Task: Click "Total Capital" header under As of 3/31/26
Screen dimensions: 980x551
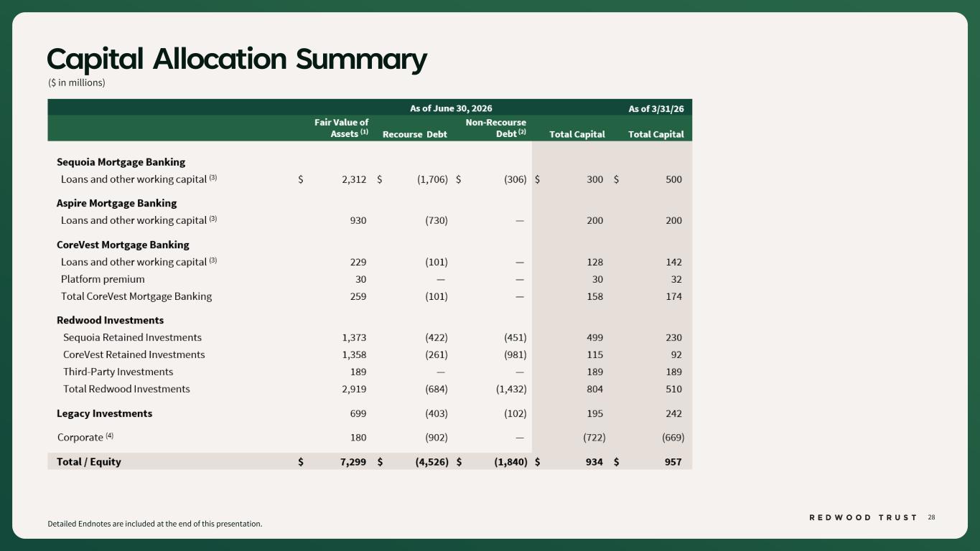Action: [x=656, y=134]
